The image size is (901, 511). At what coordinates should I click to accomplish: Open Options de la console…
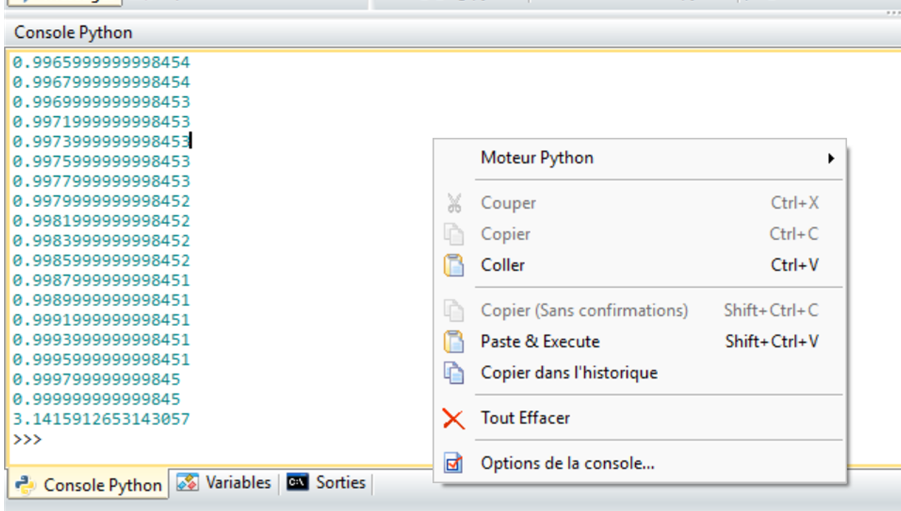567,463
